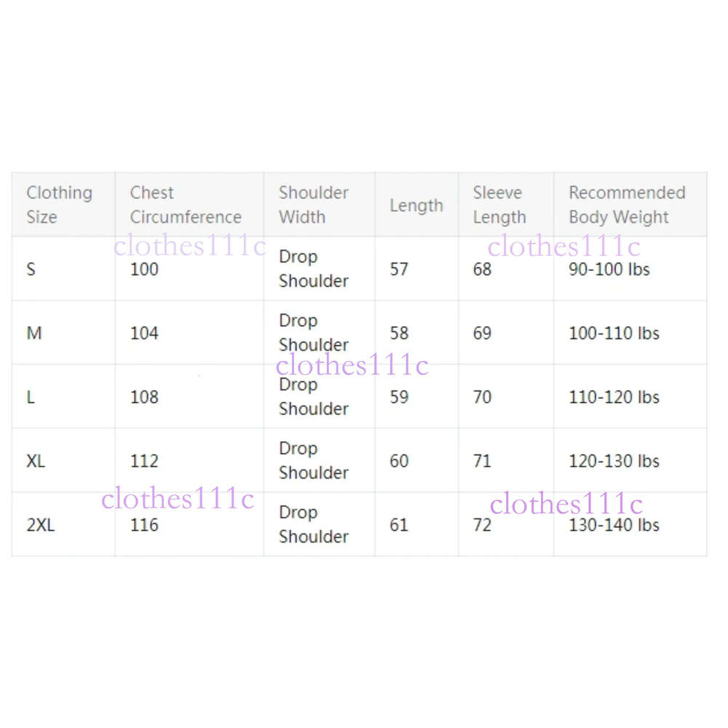Select the S size row label
This screenshot has height=728, width=728.
[x=31, y=269]
